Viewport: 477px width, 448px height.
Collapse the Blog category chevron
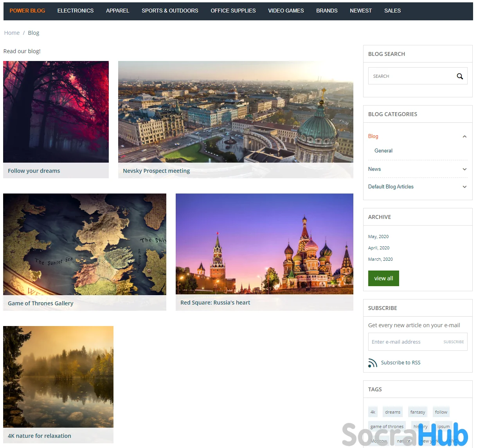(x=464, y=136)
